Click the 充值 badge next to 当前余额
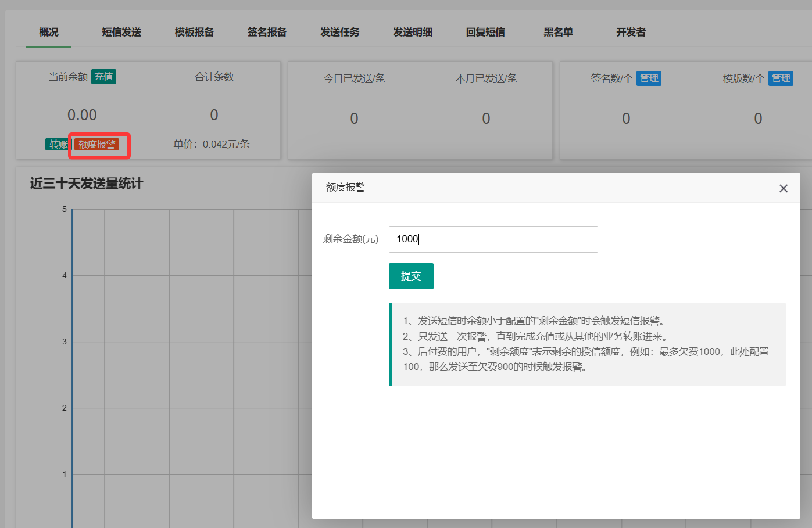 (104, 77)
